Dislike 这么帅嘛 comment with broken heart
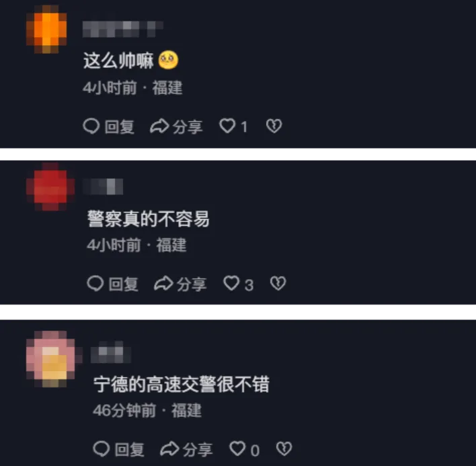This screenshot has width=476, height=466. (274, 126)
